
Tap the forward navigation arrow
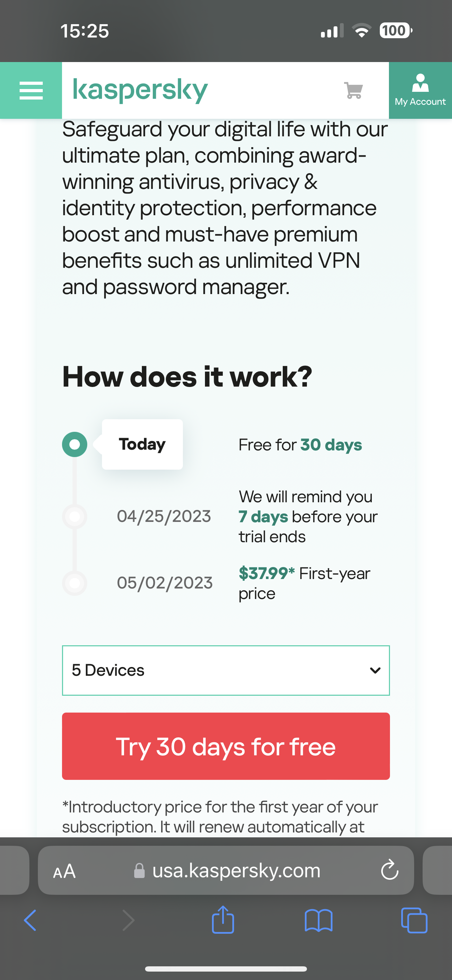[128, 921]
